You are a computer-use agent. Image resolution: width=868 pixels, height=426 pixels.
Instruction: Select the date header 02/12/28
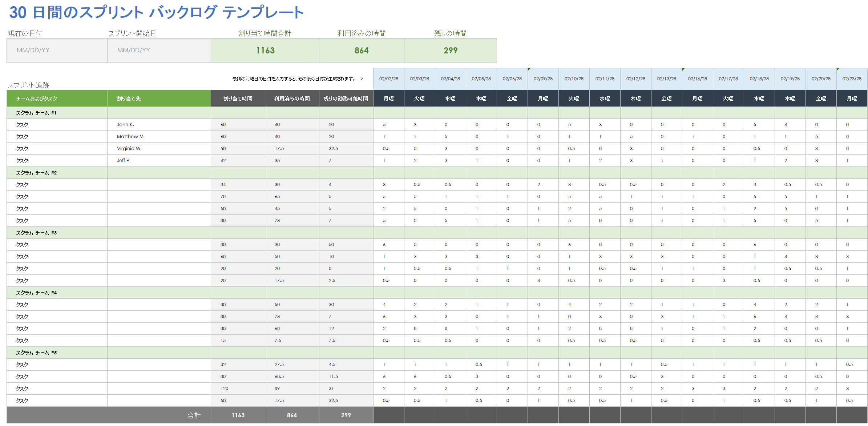coord(636,79)
